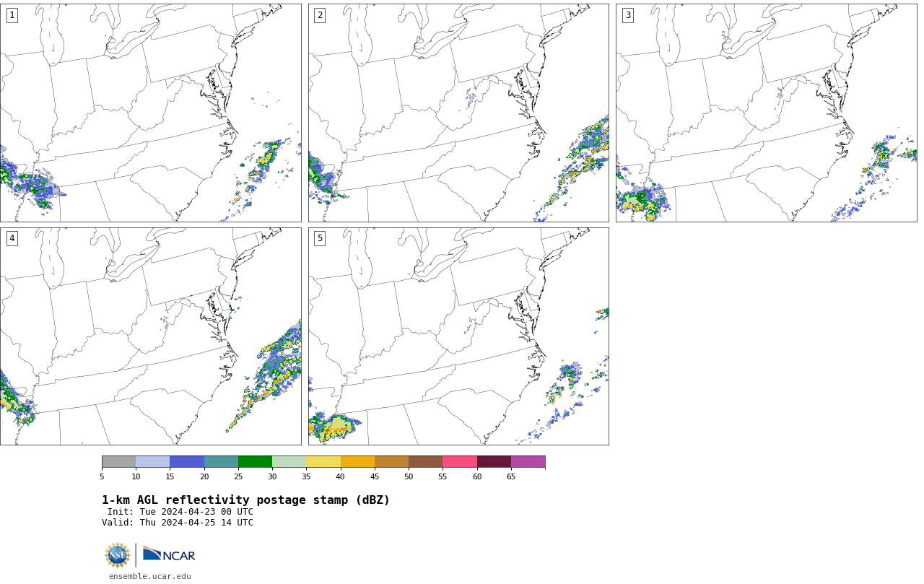
Task: Select the teal 20-25 dBZ swatch
Action: pos(221,462)
